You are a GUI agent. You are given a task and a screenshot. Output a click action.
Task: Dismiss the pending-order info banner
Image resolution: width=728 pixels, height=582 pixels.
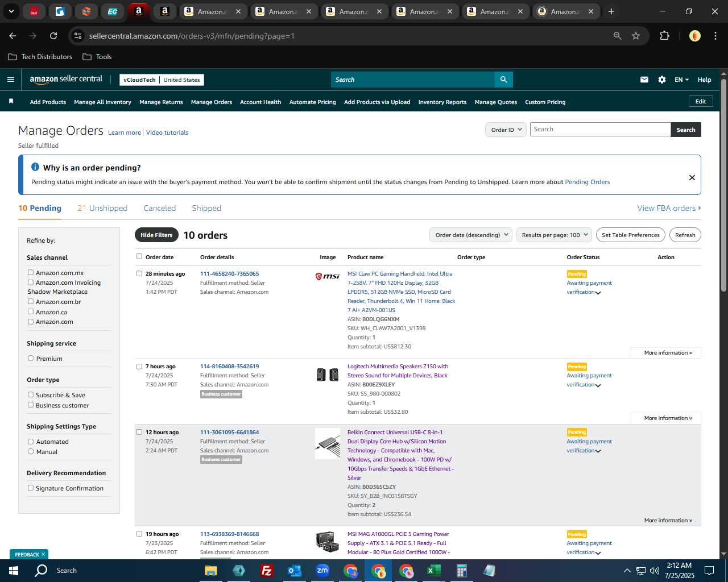click(692, 177)
